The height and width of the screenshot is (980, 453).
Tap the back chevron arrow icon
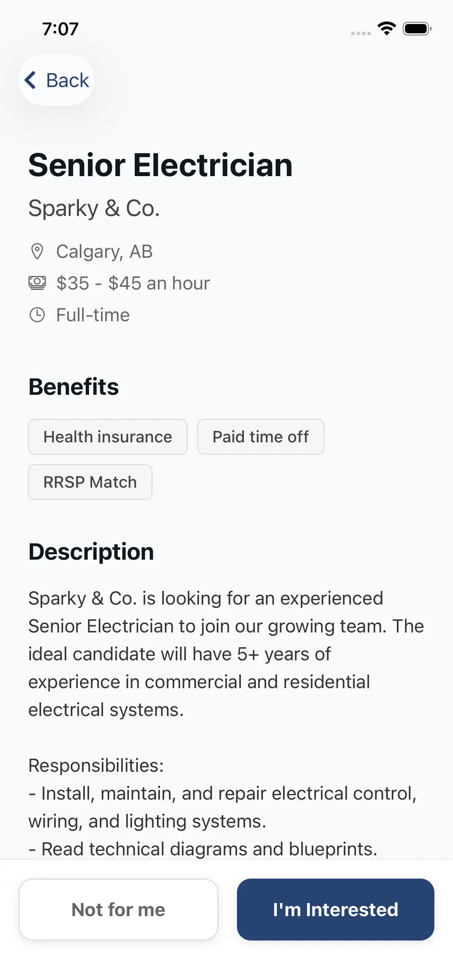tap(31, 80)
